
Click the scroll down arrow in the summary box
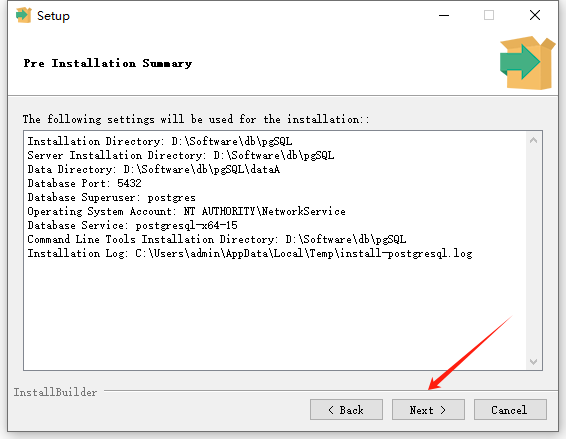(534, 361)
